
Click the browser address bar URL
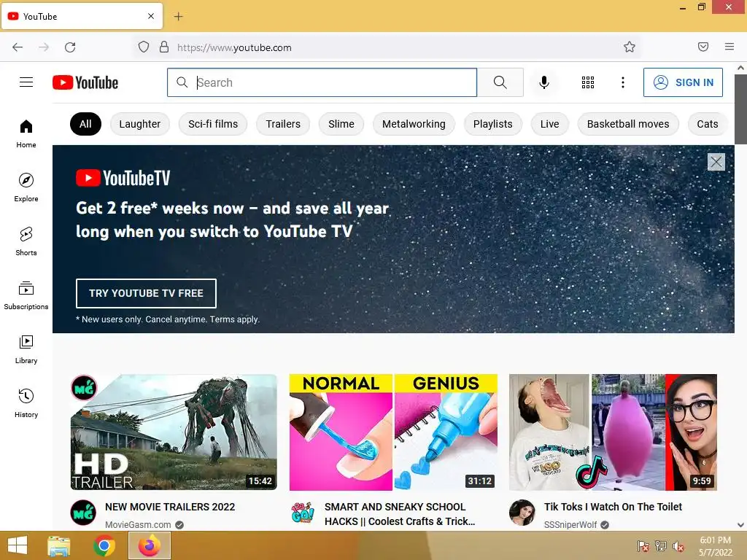tap(234, 47)
